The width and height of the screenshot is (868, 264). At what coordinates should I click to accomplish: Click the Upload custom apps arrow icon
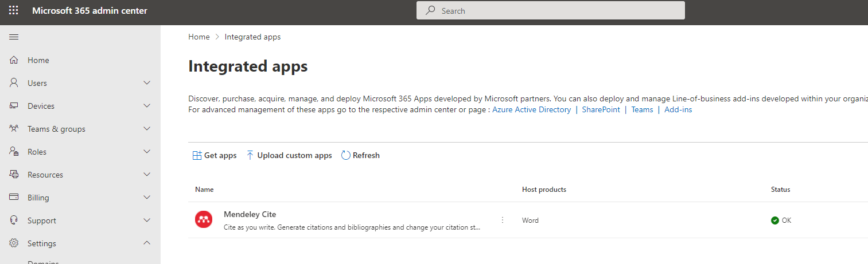[250, 155]
